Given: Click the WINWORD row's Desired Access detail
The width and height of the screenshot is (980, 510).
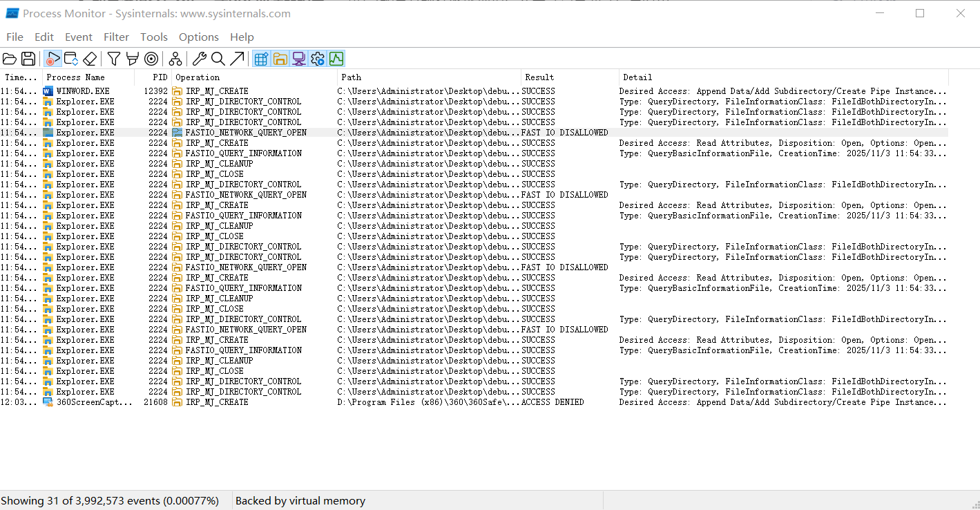Looking at the screenshot, I should (x=783, y=91).
